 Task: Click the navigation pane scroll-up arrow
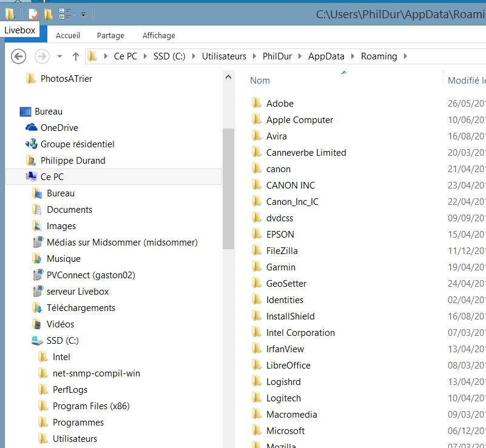pyautogui.click(x=228, y=77)
